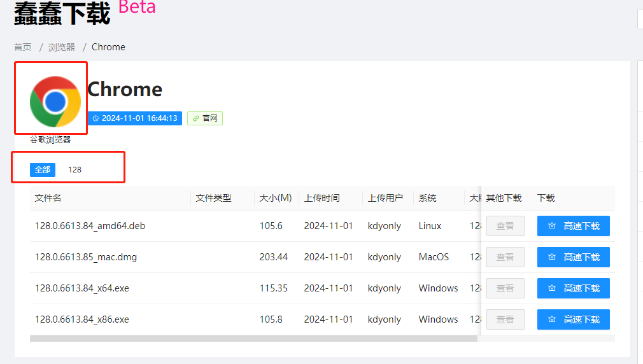Viewport: 643px width, 364px height.
Task: Click the download icon in mac.dmg row button
Action: pos(552,257)
